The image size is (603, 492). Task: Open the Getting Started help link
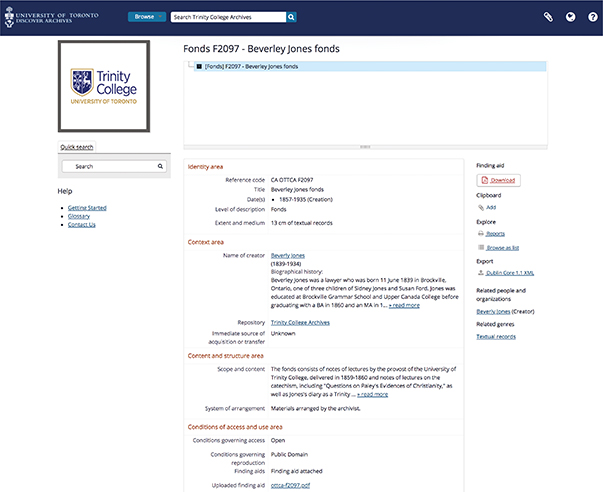(x=87, y=208)
